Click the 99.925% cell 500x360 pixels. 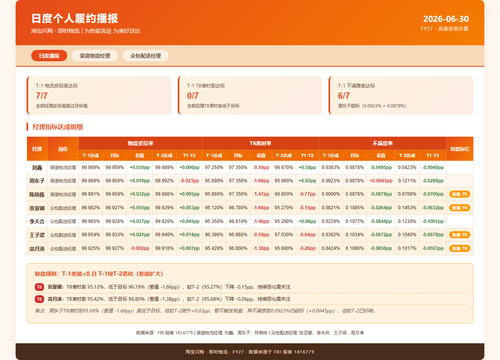tap(91, 248)
